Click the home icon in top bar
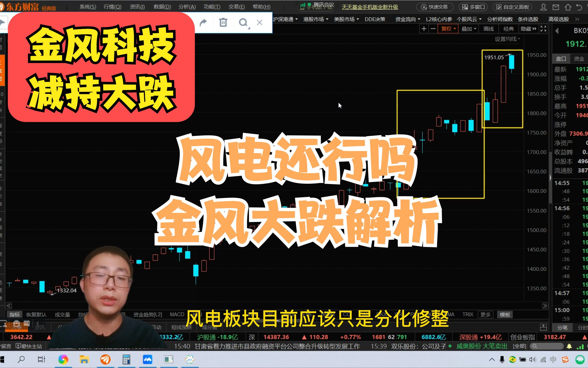Viewport: 588px width, 368px height. 568,7
